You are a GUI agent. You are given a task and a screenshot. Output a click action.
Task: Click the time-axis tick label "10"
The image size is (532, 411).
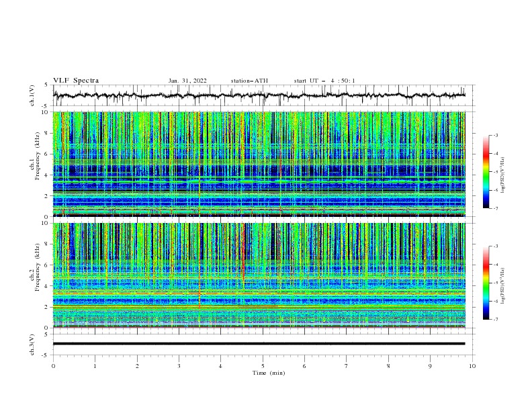coord(472,366)
